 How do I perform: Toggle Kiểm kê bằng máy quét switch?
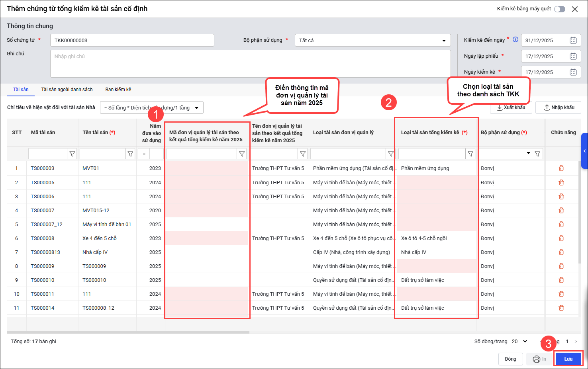click(x=559, y=9)
